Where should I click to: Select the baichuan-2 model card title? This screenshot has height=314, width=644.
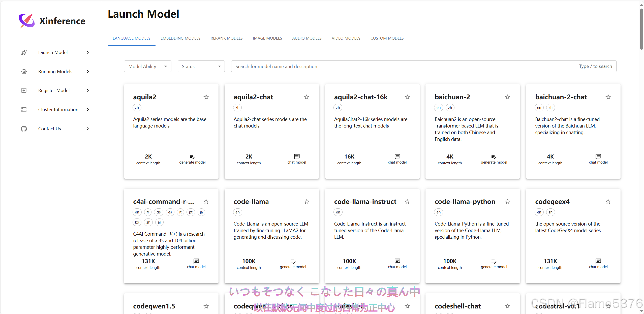point(452,97)
